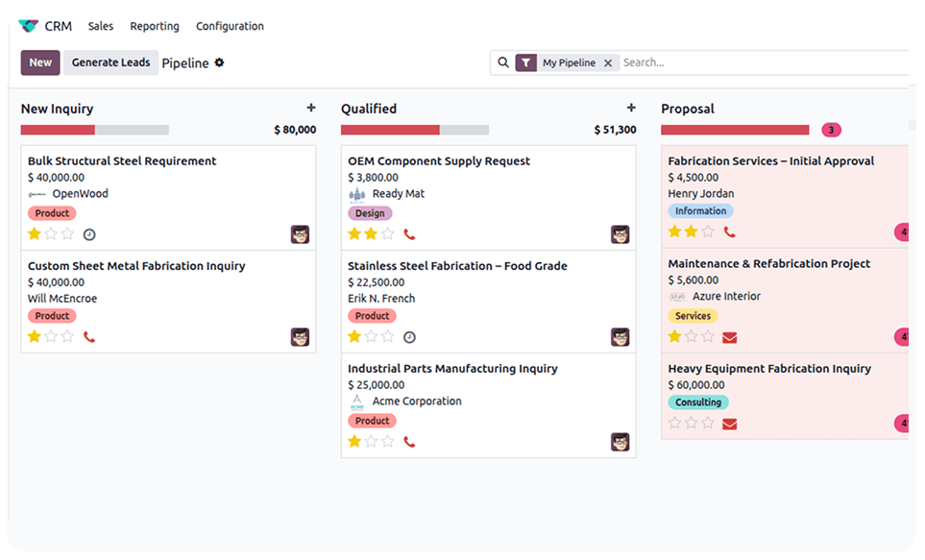925x560 pixels.
Task: Open clock activity on Bulk Structural Steel card
Action: coord(89,235)
